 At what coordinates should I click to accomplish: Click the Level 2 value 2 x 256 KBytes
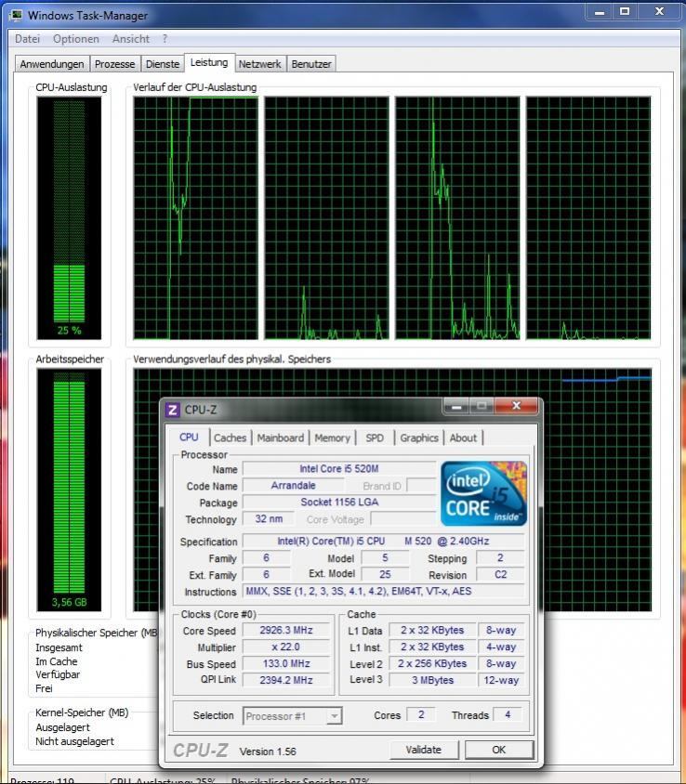click(432, 663)
